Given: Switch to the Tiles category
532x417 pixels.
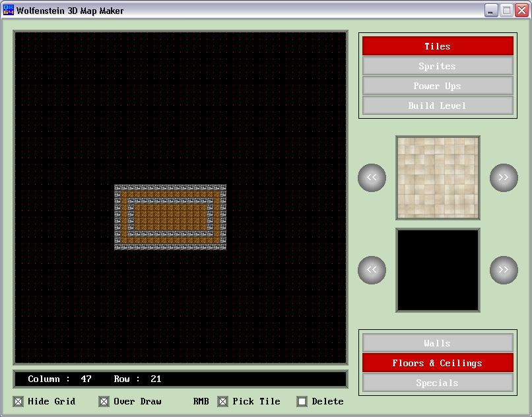Looking at the screenshot, I should pos(438,46).
